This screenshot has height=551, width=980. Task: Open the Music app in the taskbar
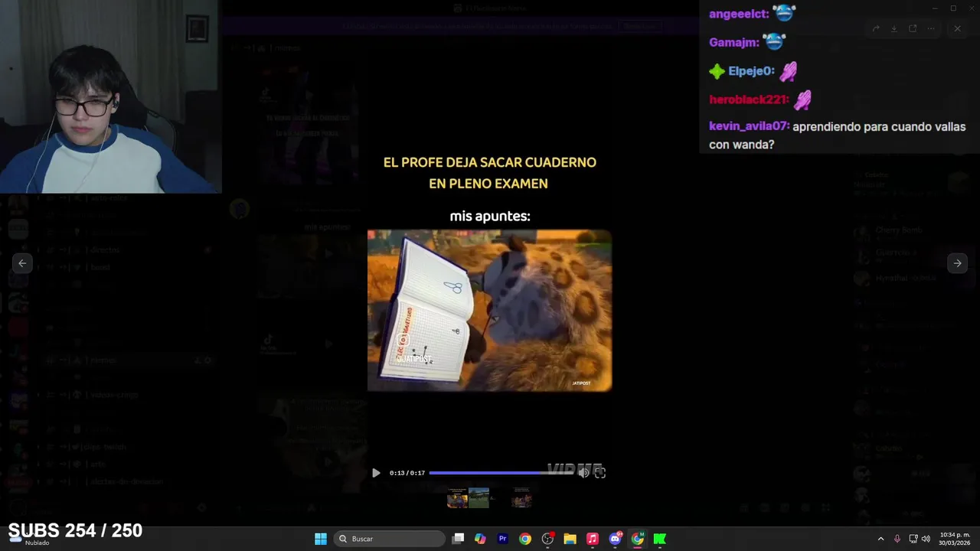point(592,539)
